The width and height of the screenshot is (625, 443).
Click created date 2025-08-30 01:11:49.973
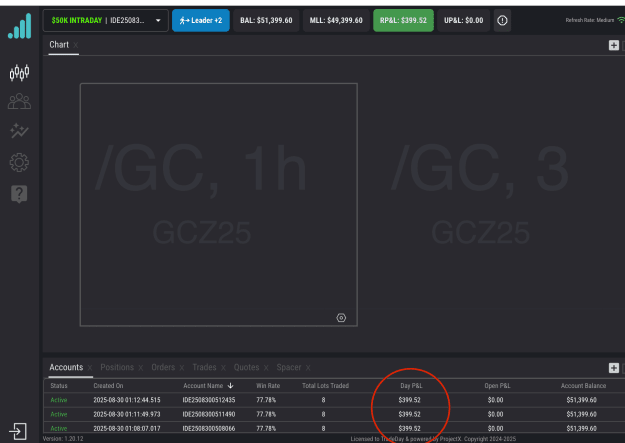(127, 414)
